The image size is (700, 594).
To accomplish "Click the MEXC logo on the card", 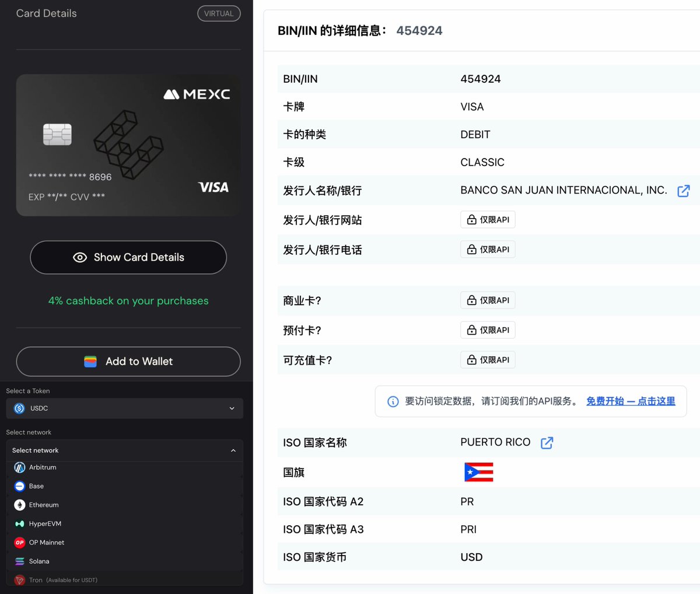I will [197, 94].
